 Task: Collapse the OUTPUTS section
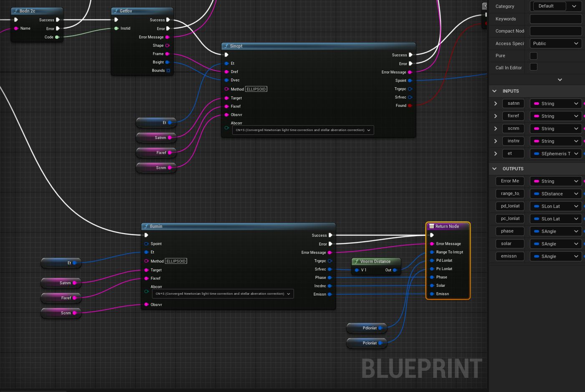(x=494, y=169)
